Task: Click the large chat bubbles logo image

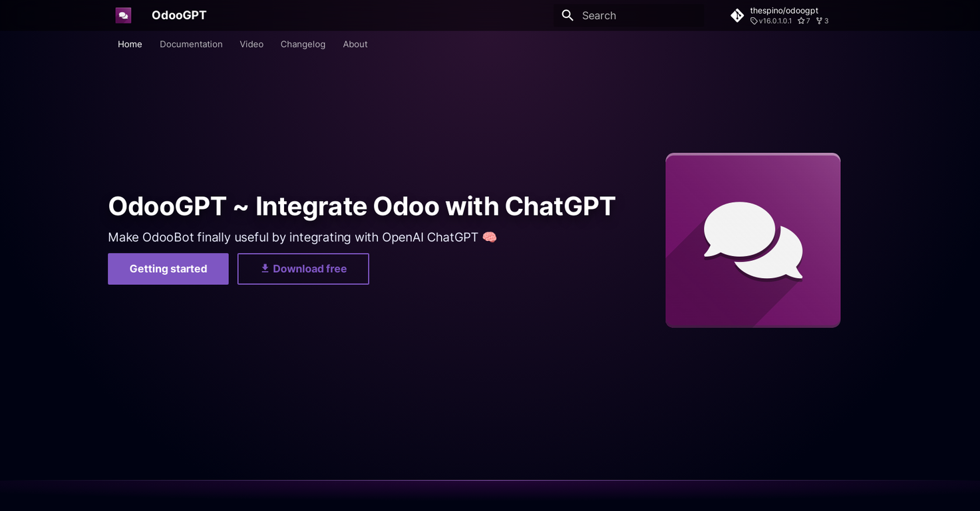Action: click(753, 240)
